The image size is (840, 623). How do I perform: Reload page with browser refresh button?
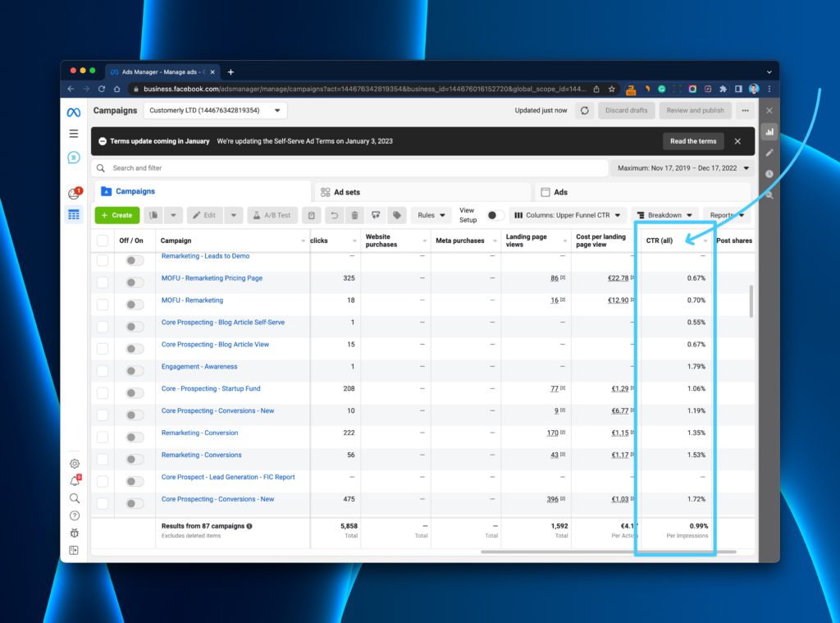101,89
